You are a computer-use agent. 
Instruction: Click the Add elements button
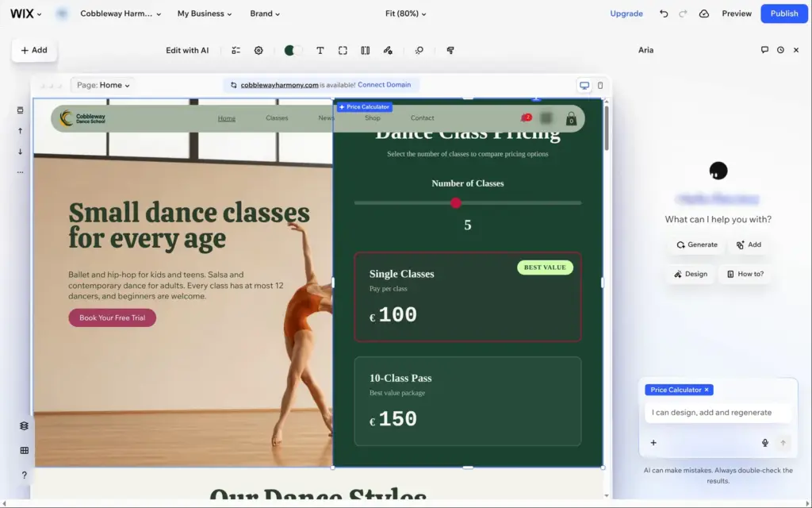tap(34, 50)
